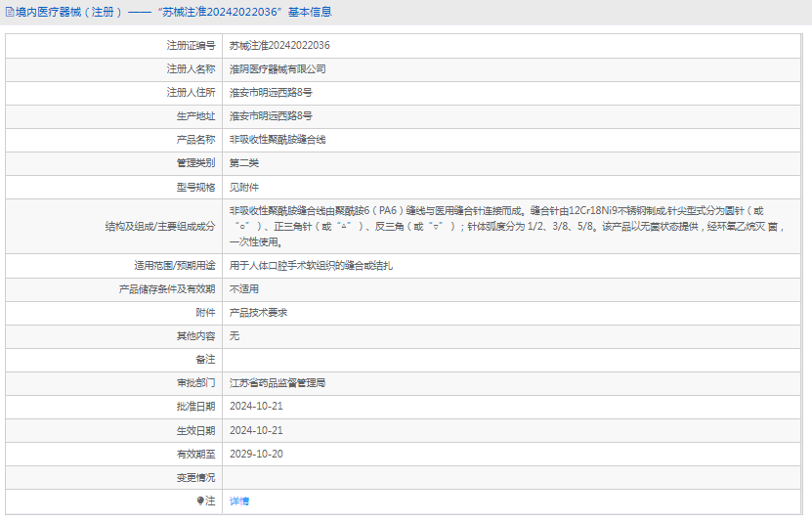Click the document icon before the page title
Image resolution: width=812 pixels, height=523 pixels.
[10, 12]
